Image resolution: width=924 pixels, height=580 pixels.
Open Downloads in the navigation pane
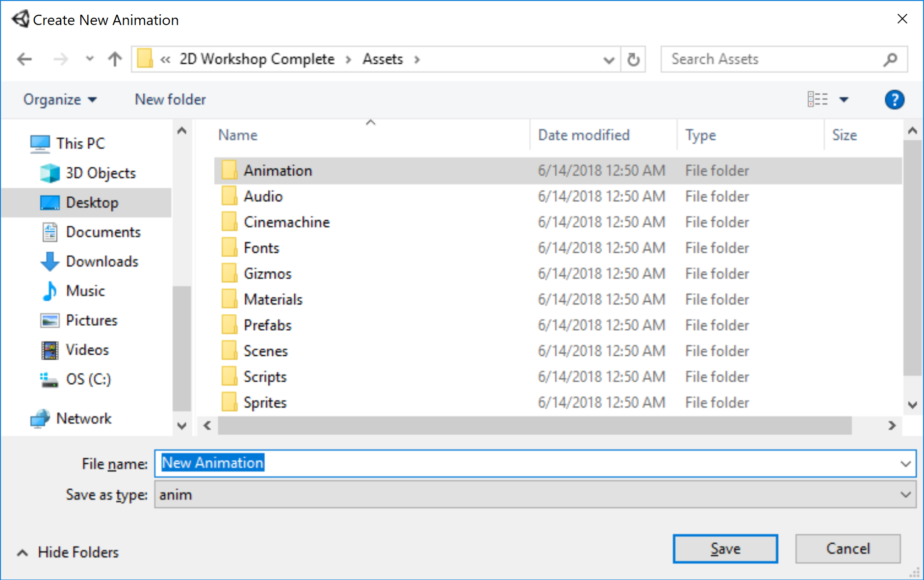[x=102, y=262]
